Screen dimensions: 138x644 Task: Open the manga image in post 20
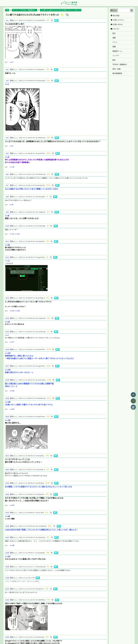(x=26, y=437)
